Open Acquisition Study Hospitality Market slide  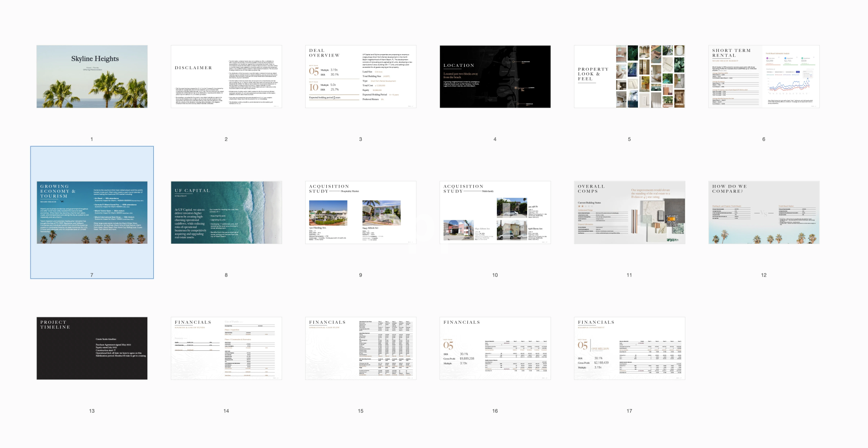coord(360,212)
